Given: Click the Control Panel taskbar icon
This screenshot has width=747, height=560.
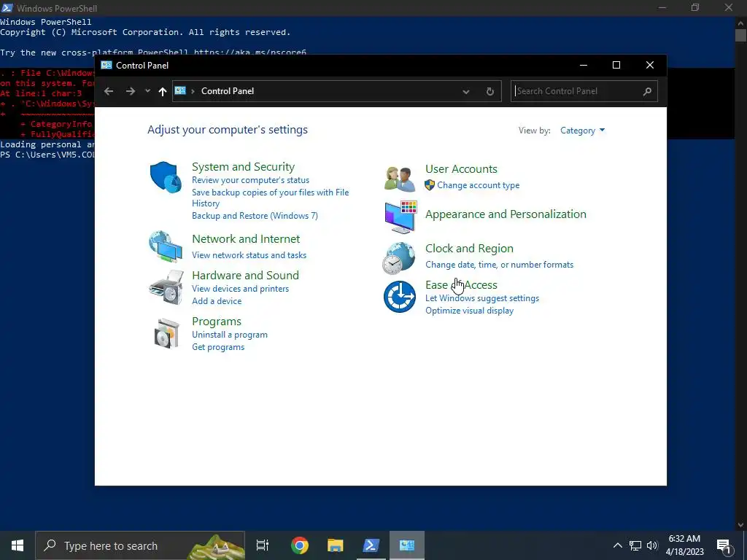Looking at the screenshot, I should [x=407, y=545].
